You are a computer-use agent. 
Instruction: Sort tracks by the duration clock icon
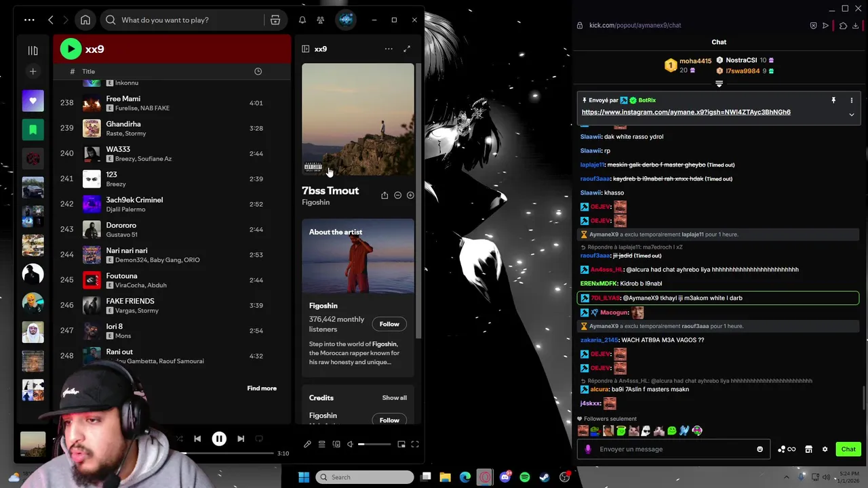(x=258, y=71)
